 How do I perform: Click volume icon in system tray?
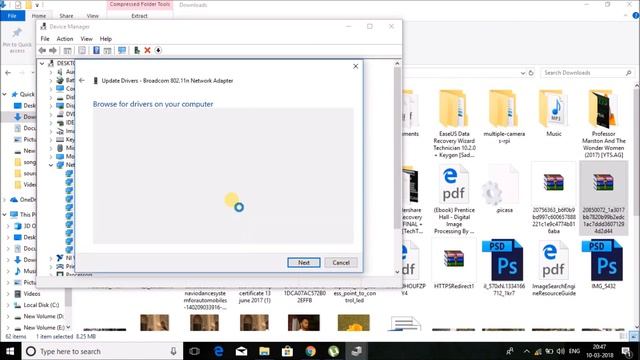(x=560, y=351)
